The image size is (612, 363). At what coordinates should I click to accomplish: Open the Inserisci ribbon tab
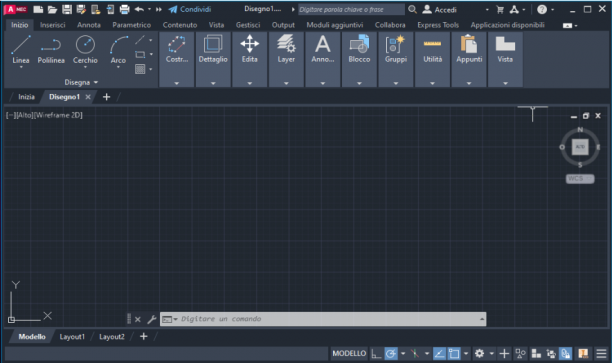53,25
